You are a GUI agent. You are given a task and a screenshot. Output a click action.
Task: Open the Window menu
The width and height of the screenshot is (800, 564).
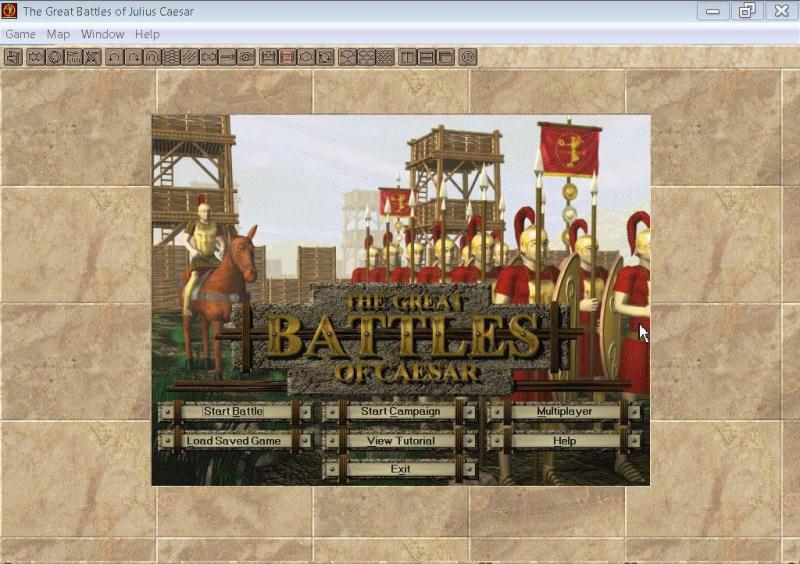[x=102, y=34]
